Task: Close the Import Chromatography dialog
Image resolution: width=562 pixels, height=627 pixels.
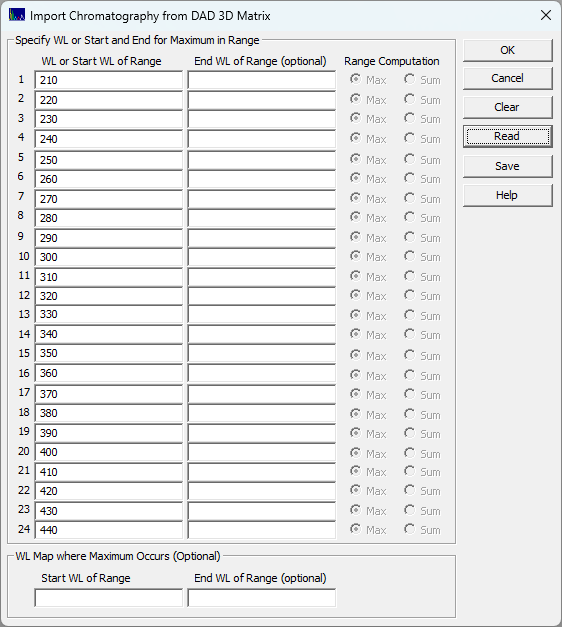Action: [546, 16]
